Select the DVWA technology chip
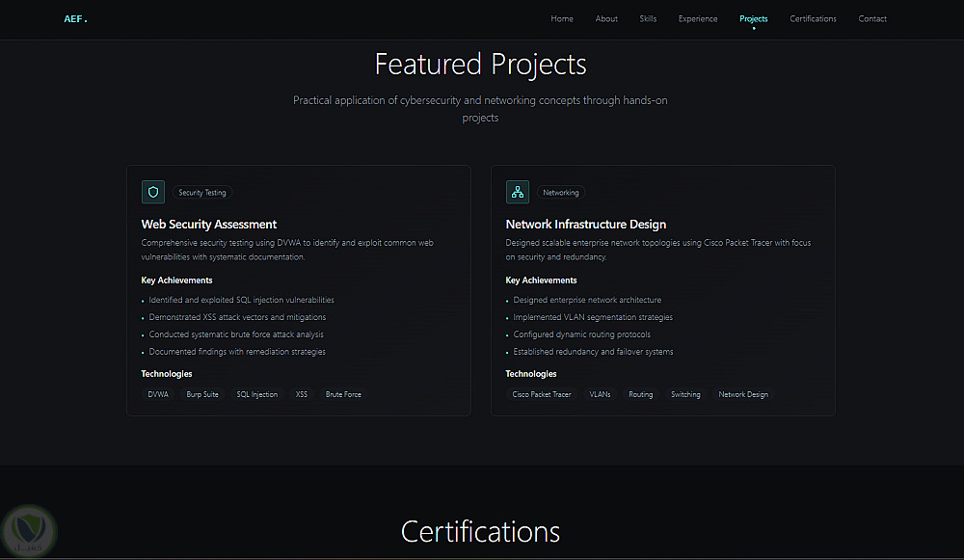The image size is (964, 560). [x=158, y=394]
